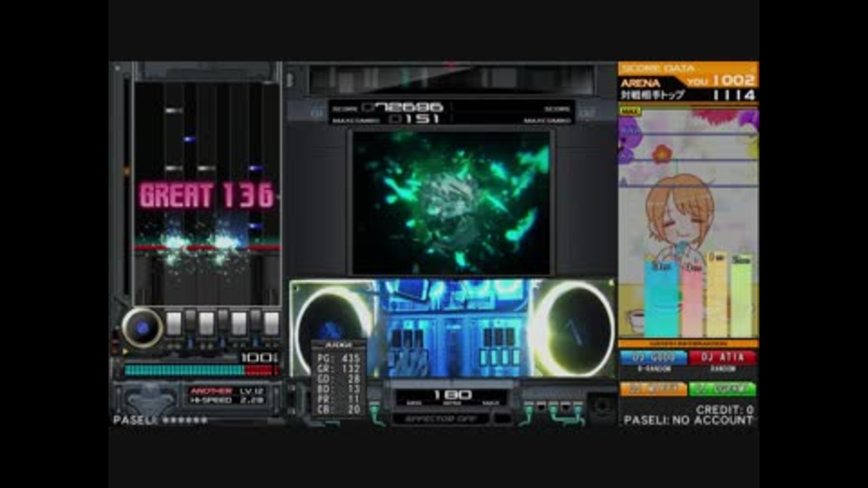The height and width of the screenshot is (488, 868).
Task: Tap the first white key
Action: point(174,324)
